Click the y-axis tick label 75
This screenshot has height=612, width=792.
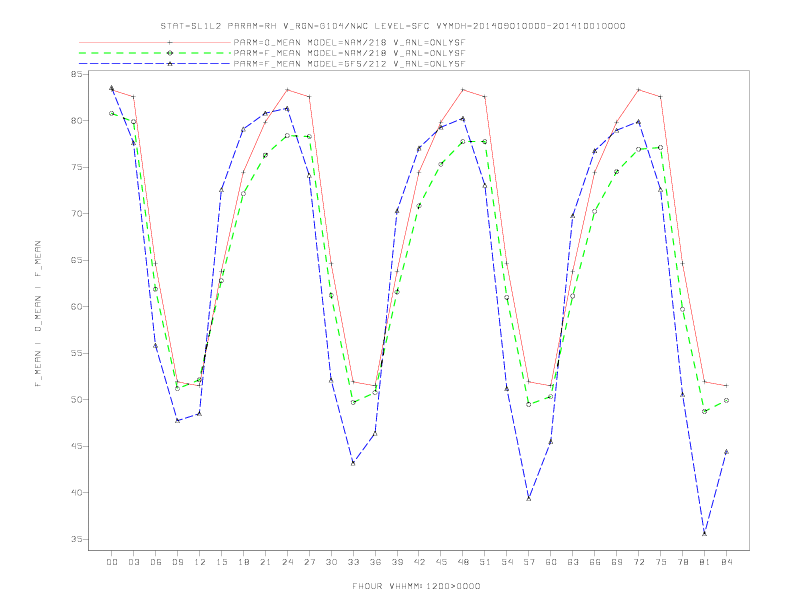[x=76, y=167]
